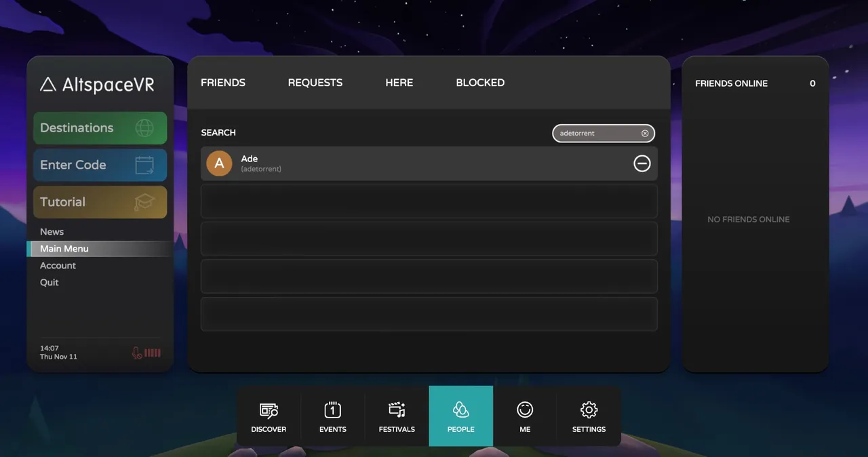Remove friend Ade with minus icon
Screen dimensions: 868x457
(x=642, y=163)
